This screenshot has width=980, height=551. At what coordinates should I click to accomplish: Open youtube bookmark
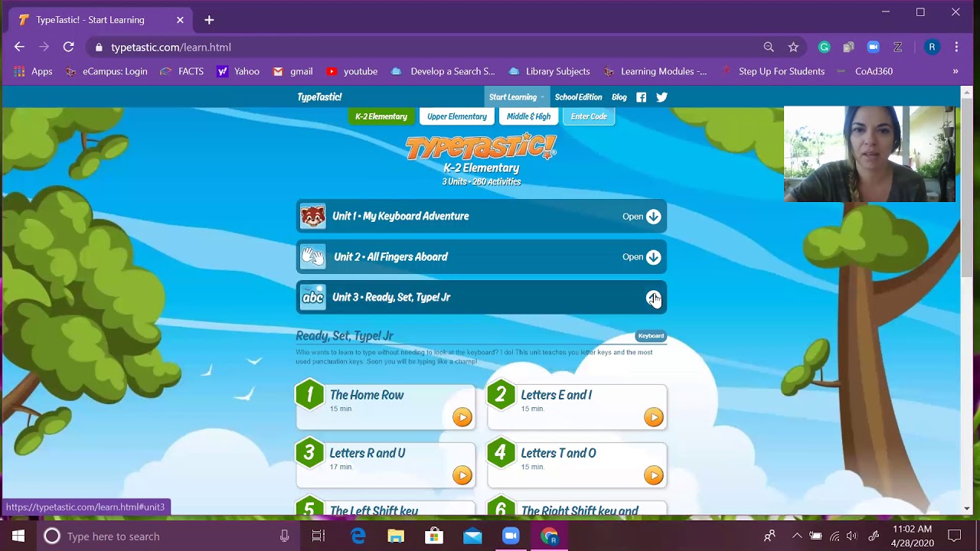coord(351,71)
